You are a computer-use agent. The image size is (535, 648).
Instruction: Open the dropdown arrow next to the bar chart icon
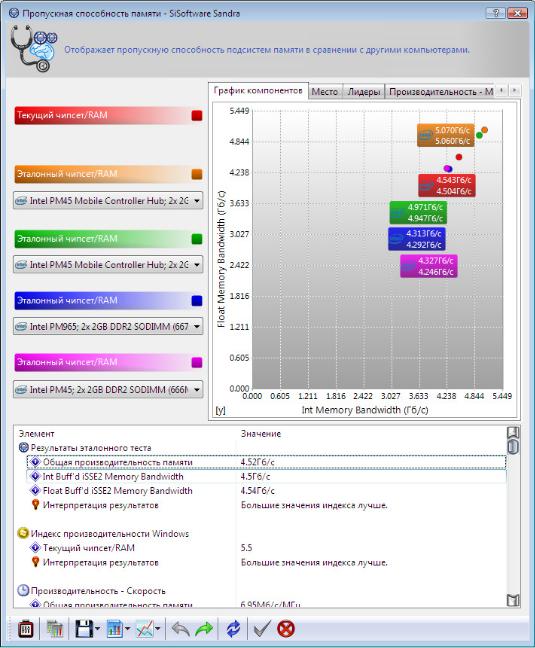tap(127, 629)
